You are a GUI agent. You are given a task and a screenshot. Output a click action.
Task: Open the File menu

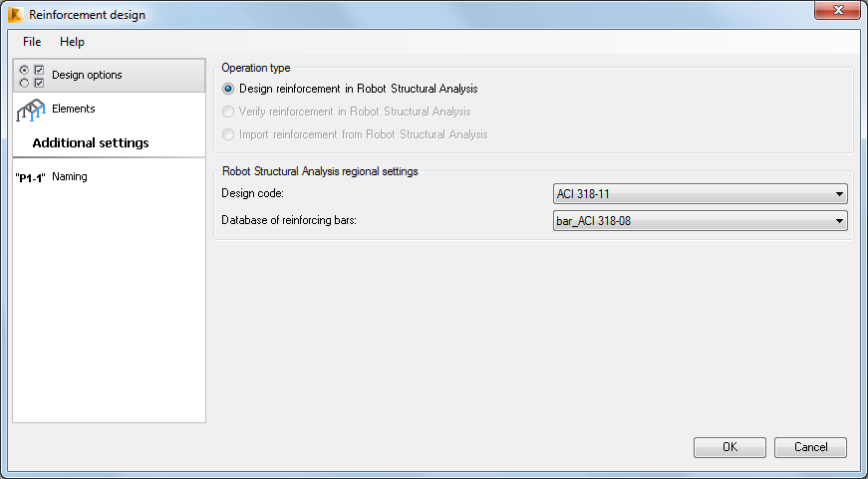coord(32,42)
